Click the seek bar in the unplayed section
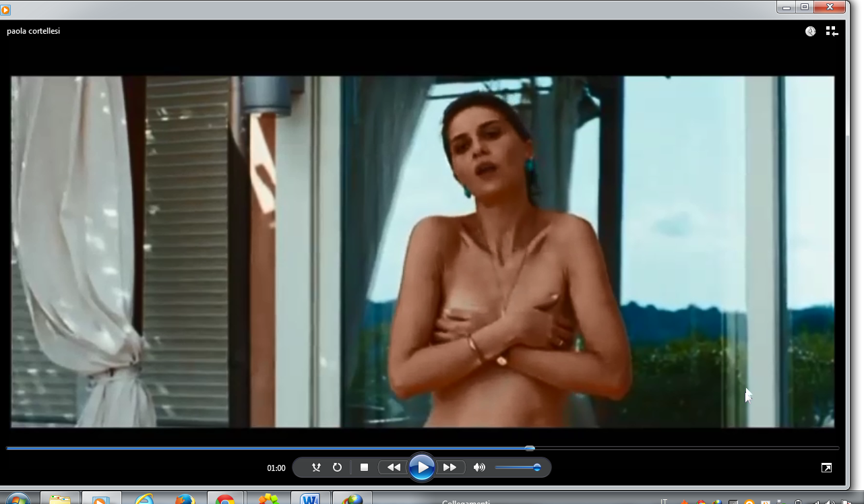864x504 pixels. pyautogui.click(x=674, y=447)
